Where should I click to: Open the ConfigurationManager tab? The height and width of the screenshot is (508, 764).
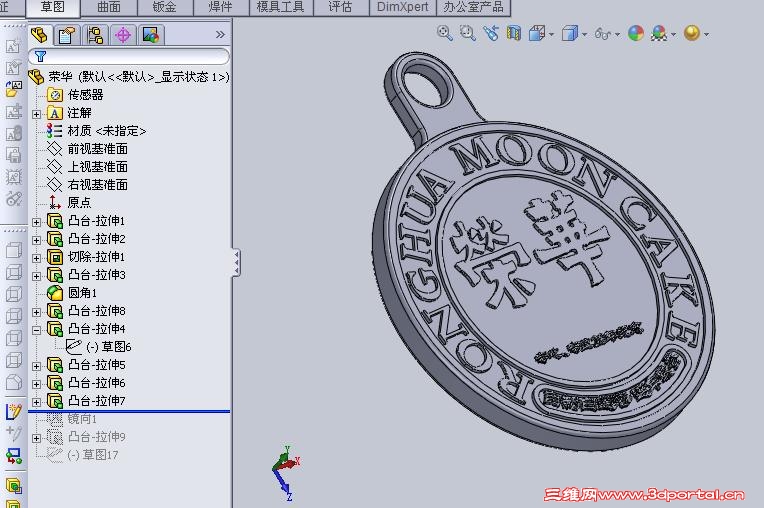click(95, 35)
